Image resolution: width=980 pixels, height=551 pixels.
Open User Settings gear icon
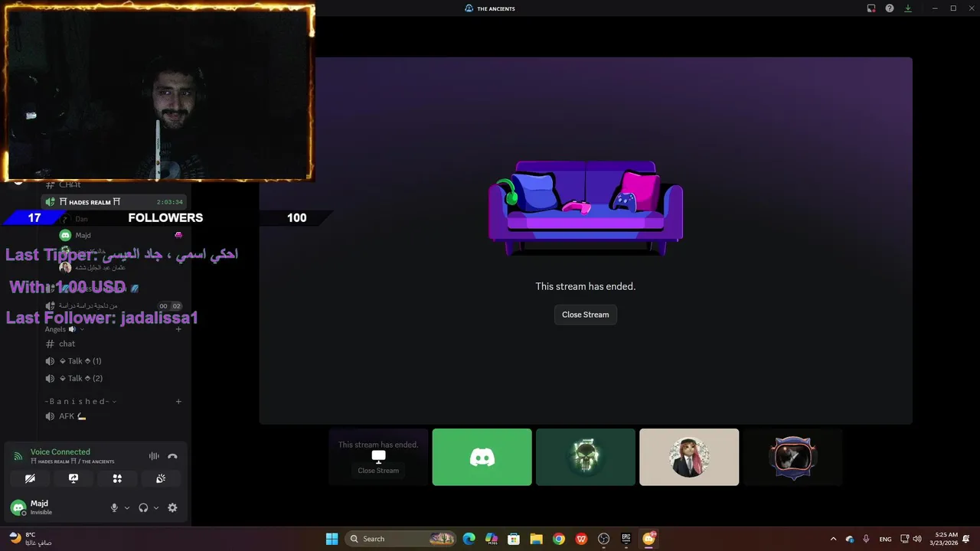[172, 507]
